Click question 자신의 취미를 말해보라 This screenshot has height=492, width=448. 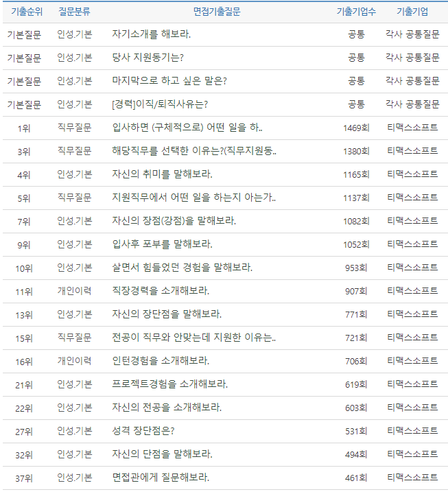pyautogui.click(x=162, y=174)
